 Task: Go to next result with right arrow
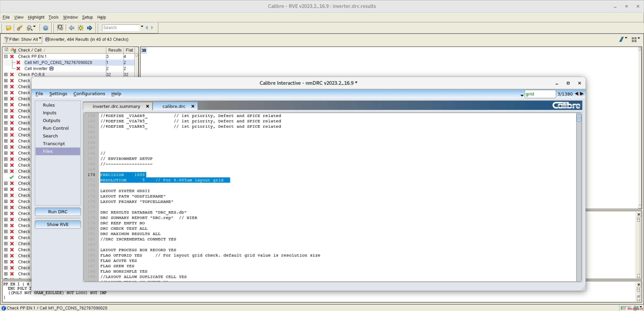pos(89,28)
